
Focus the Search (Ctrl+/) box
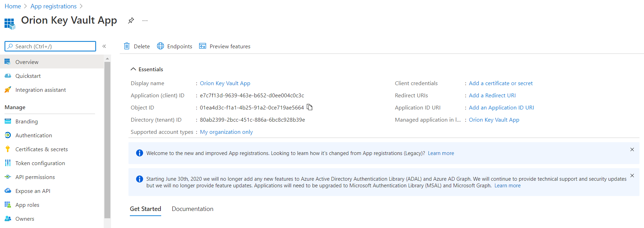click(x=50, y=46)
